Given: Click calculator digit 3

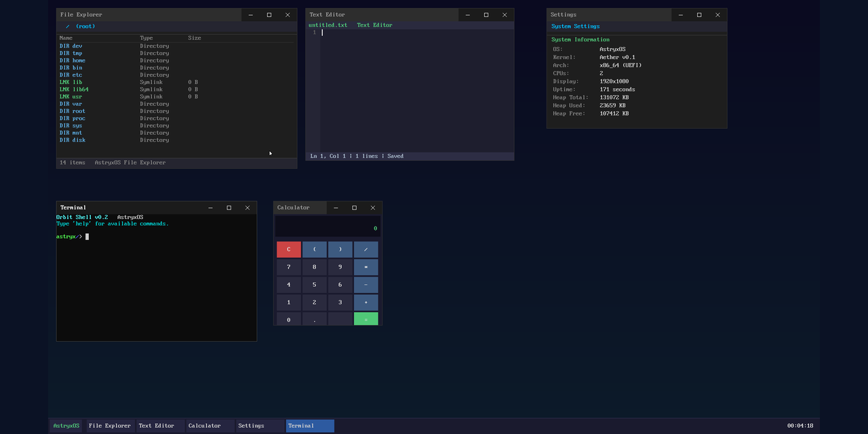Looking at the screenshot, I should [x=340, y=302].
